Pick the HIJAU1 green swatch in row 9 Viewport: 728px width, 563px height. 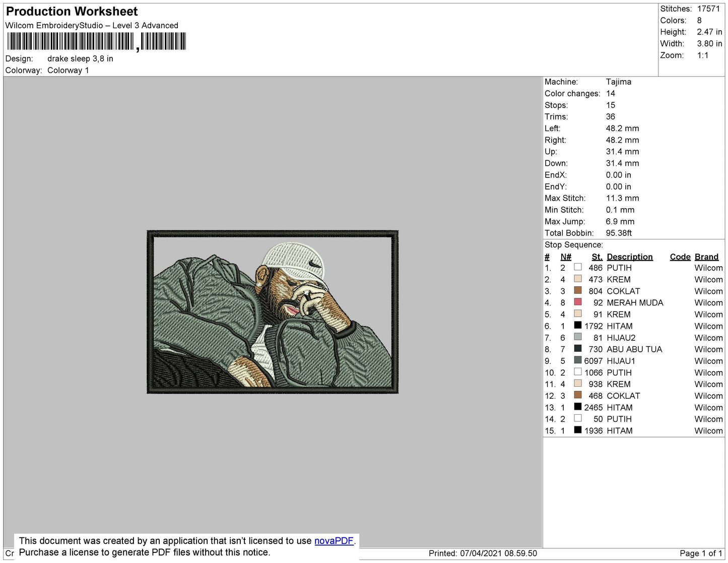(578, 360)
